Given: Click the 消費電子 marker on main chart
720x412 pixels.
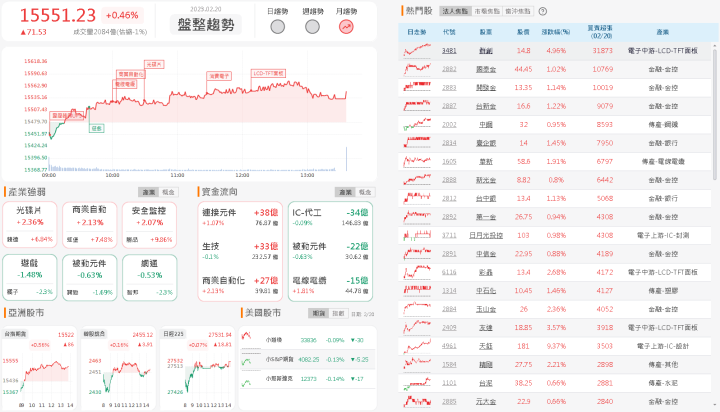Looking at the screenshot, I should (219, 76).
